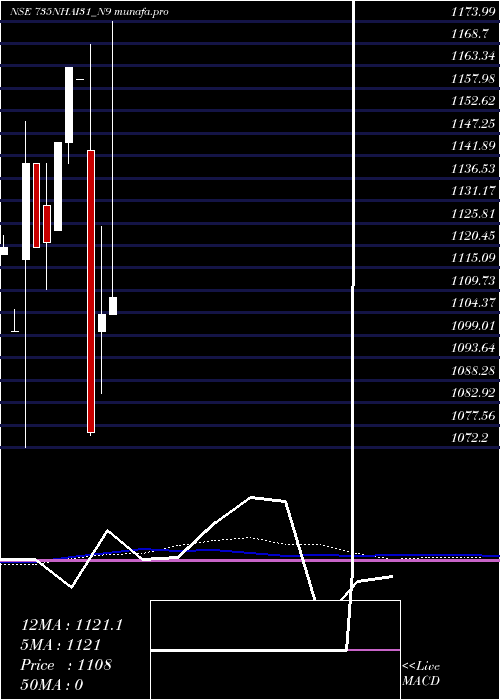This screenshot has width=500, height=700.
Task: Select the 1104.37 price axis label
Action: (x=473, y=303)
